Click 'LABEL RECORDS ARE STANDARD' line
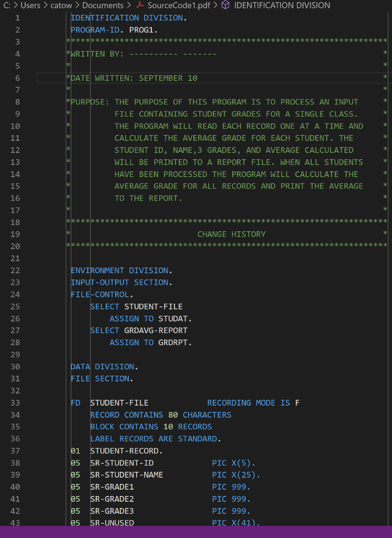 153,439
